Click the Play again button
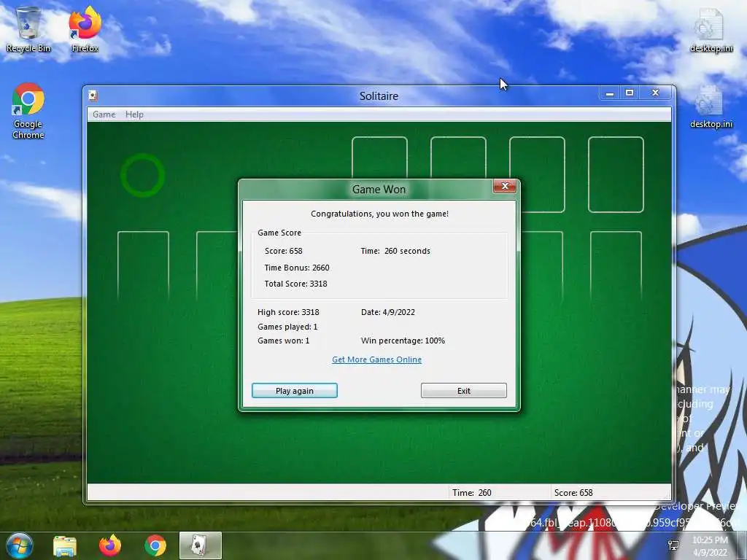This screenshot has width=747, height=560. [295, 391]
